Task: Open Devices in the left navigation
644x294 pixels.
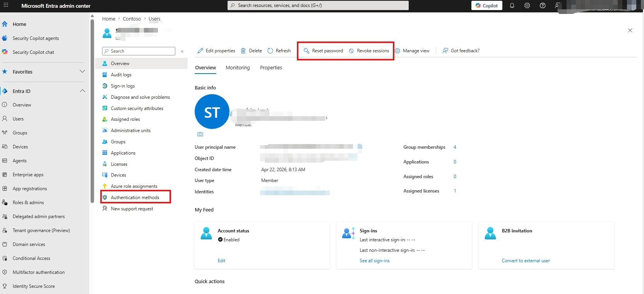Action: pos(20,147)
